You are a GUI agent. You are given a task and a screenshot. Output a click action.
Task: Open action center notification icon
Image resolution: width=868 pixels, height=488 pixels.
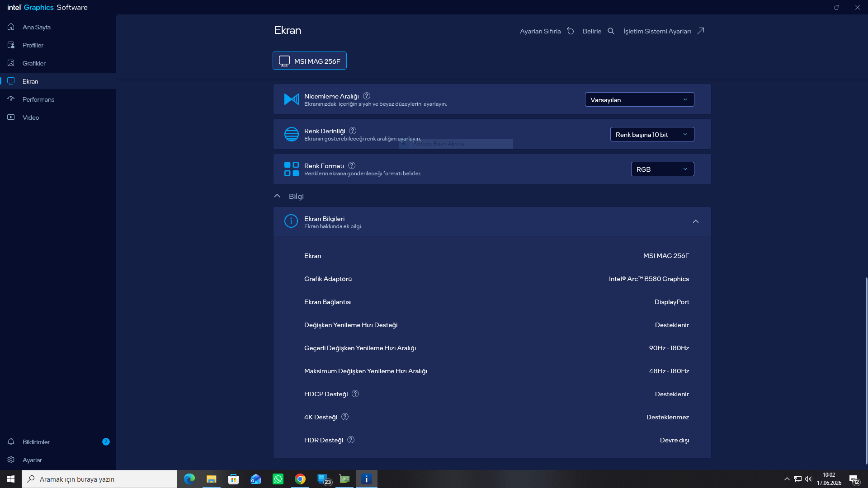click(854, 479)
